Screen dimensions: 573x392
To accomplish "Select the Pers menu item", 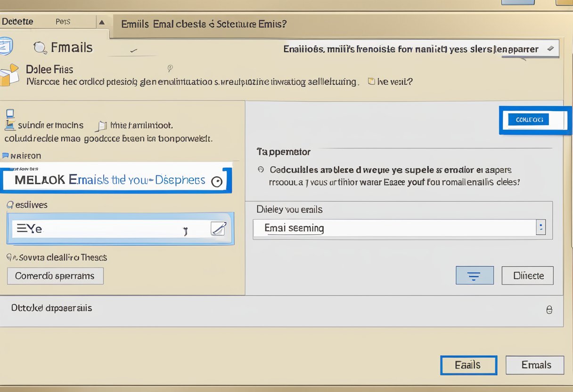I will (x=64, y=21).
